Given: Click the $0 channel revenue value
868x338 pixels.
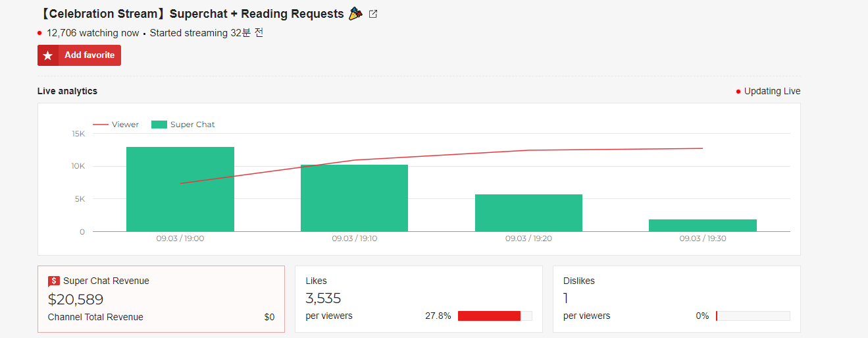Looking at the screenshot, I should 269,317.
